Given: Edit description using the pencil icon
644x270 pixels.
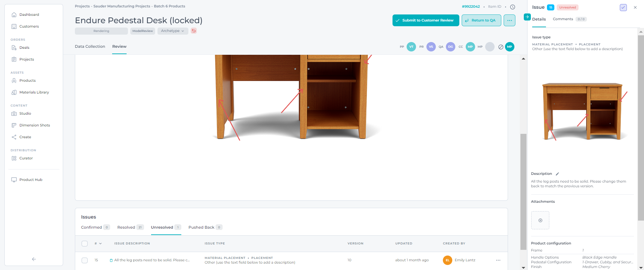Looking at the screenshot, I should 557,174.
